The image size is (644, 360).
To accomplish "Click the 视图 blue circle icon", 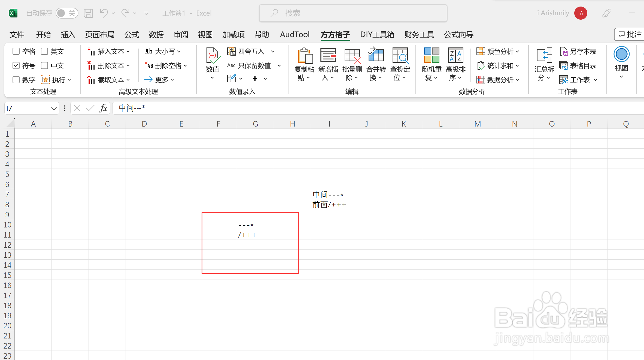I will pos(622,54).
